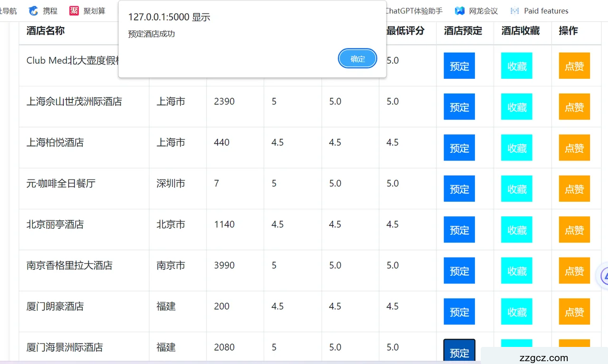Favorite 厦门朗豪酒店 using 收藏
The width and height of the screenshot is (608, 364).
coord(516,312)
